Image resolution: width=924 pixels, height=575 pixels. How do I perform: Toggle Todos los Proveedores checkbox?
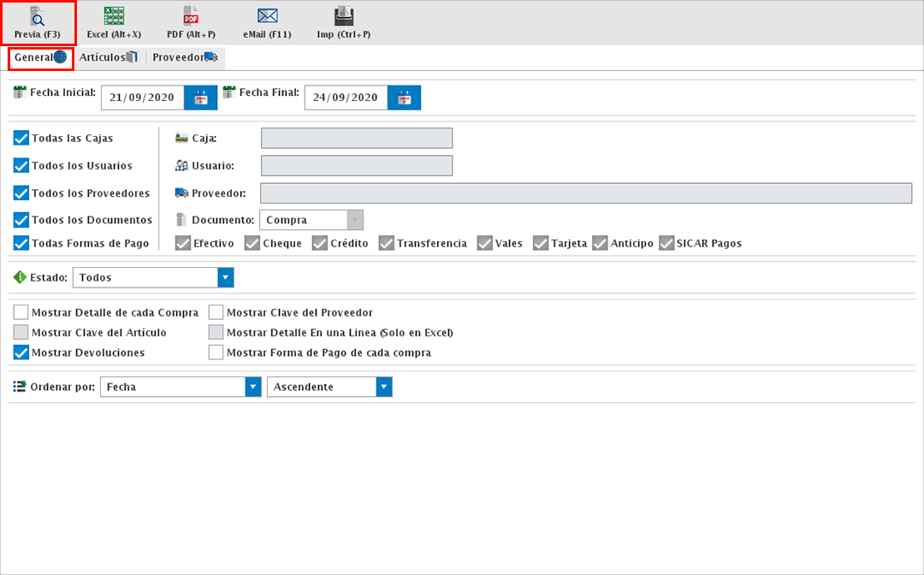click(21, 193)
